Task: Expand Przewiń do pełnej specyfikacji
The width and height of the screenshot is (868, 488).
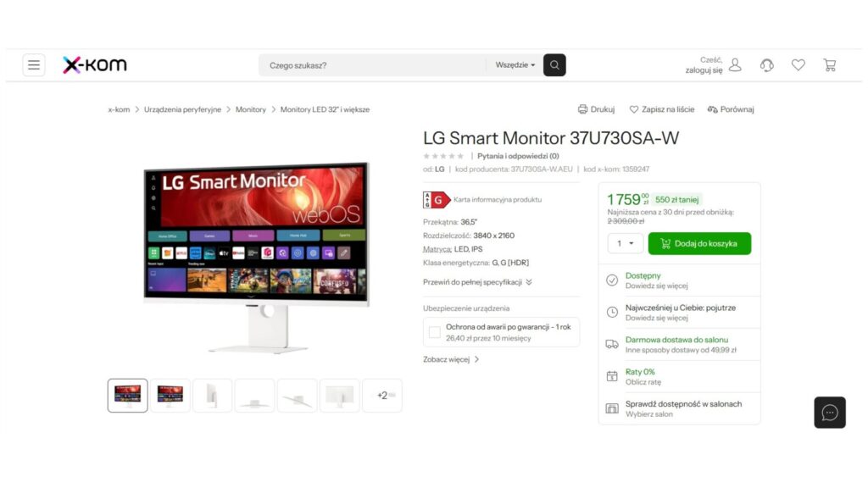Action: tap(477, 282)
